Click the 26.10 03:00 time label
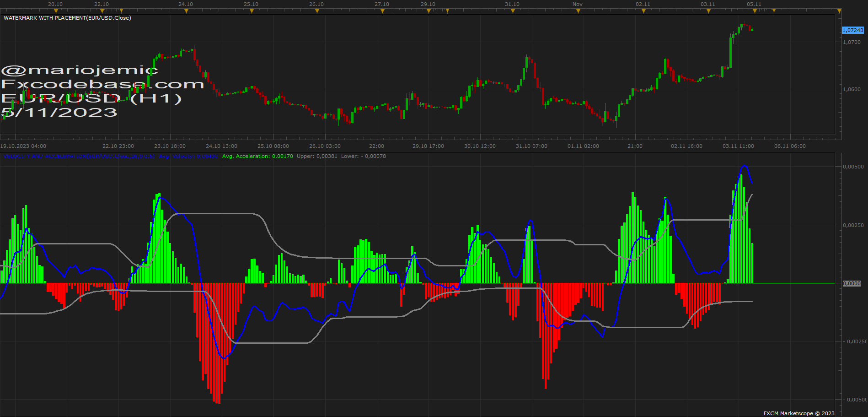This screenshot has height=417, width=868. [325, 146]
